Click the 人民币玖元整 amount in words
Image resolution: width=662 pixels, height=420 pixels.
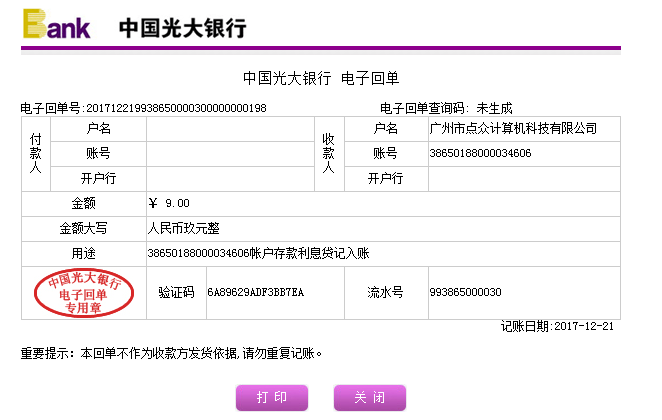tap(184, 229)
